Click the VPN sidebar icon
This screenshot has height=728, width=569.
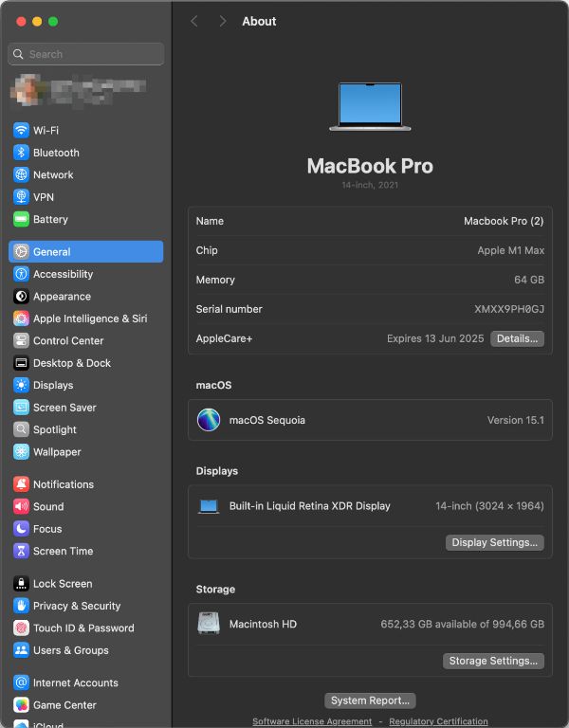[x=21, y=197]
